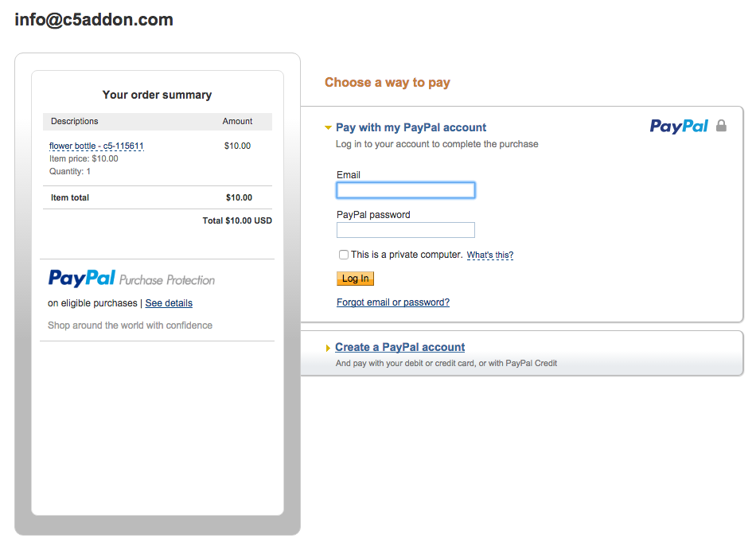The height and width of the screenshot is (538, 756).
Task: Open the Forgot email or password link
Action: 393,302
